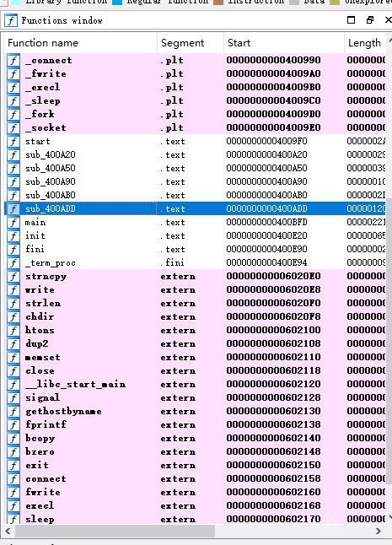Click function icon beside sub_400AB0
Image resolution: width=392 pixels, height=545 pixels.
13,196
